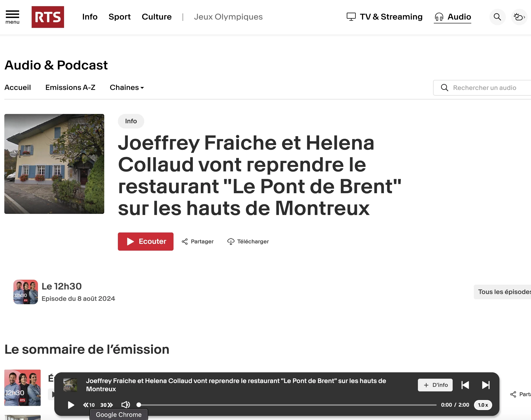Click the red Ecouter button
531x420 pixels.
pyautogui.click(x=145, y=241)
